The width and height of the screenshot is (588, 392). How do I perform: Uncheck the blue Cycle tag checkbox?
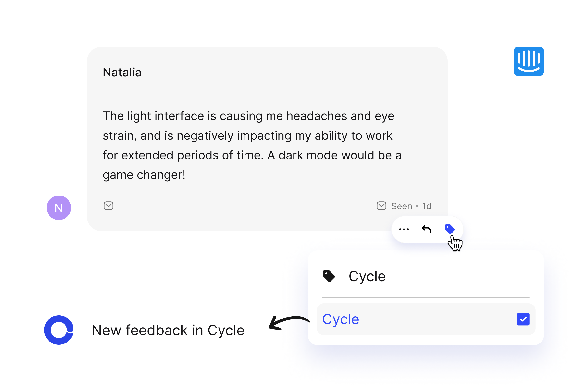523,319
